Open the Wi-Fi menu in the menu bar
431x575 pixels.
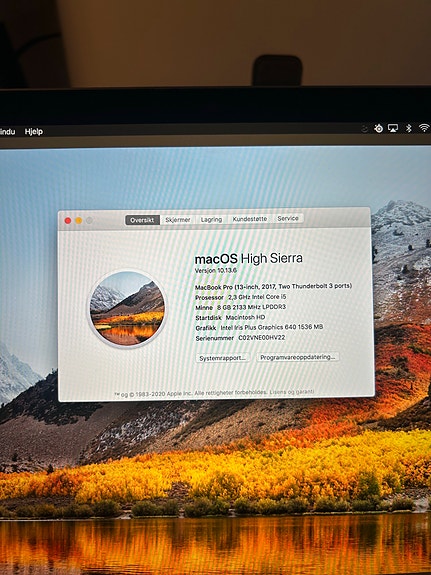[424, 128]
